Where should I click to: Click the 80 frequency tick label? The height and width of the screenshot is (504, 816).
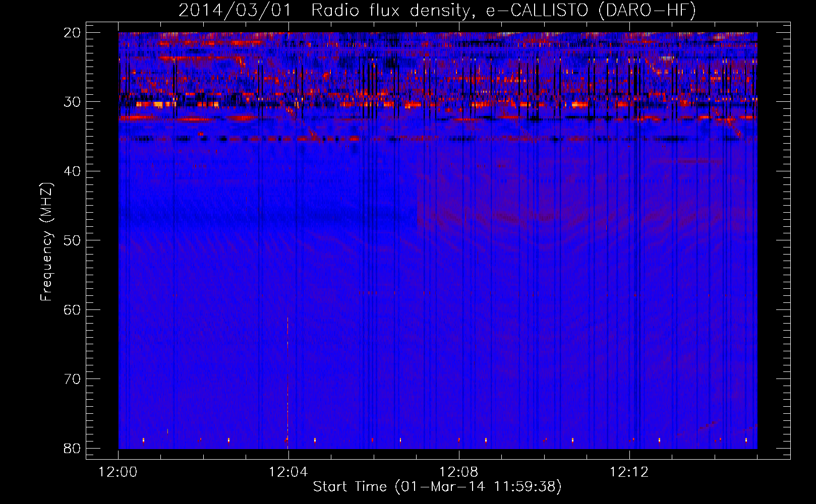(73, 448)
